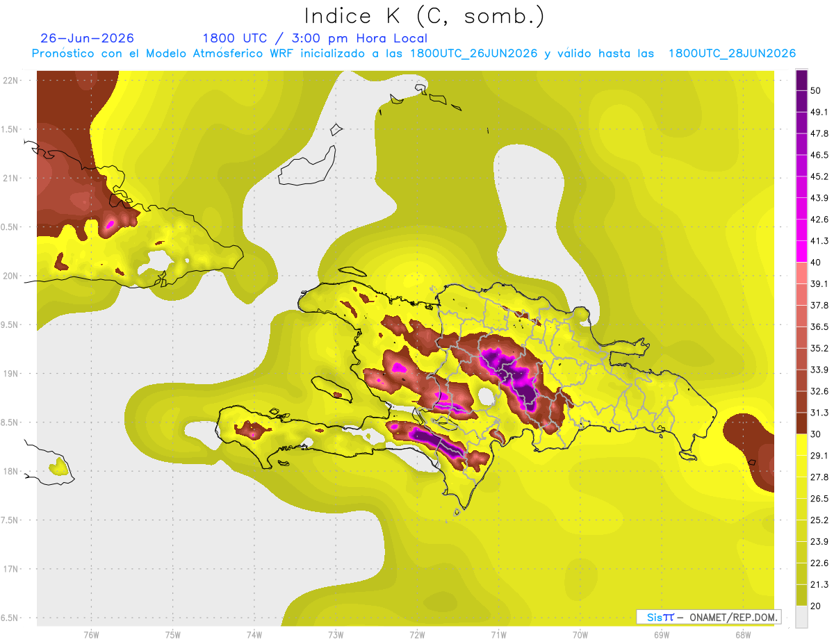This screenshot has height=644, width=834.
Task: Click the legend value "23.9"
Action: [x=819, y=542]
